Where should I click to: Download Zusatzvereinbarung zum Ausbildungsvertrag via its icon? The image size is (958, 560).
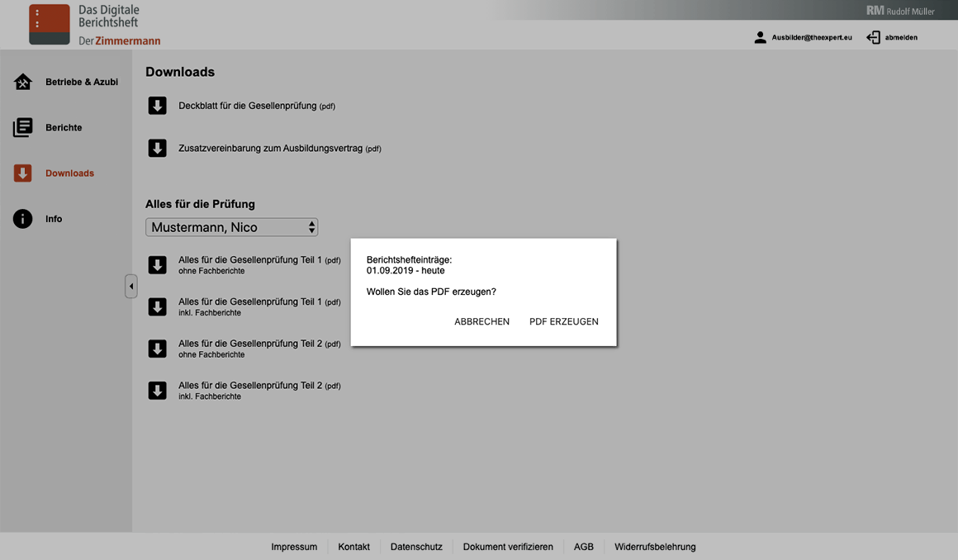pyautogui.click(x=157, y=148)
